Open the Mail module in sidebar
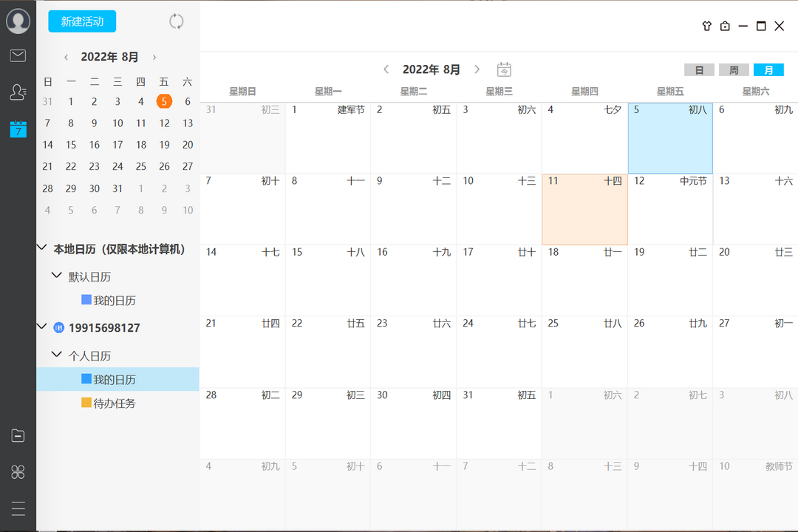 point(17,55)
